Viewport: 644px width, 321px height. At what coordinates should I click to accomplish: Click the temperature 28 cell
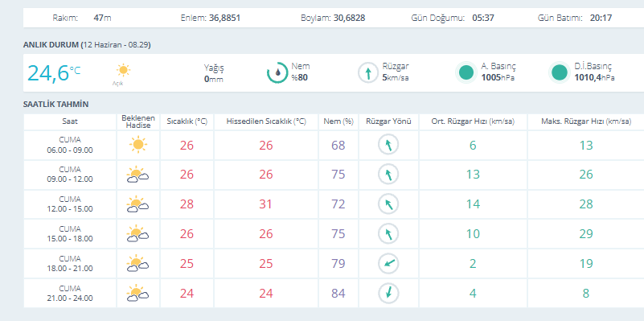click(187, 204)
